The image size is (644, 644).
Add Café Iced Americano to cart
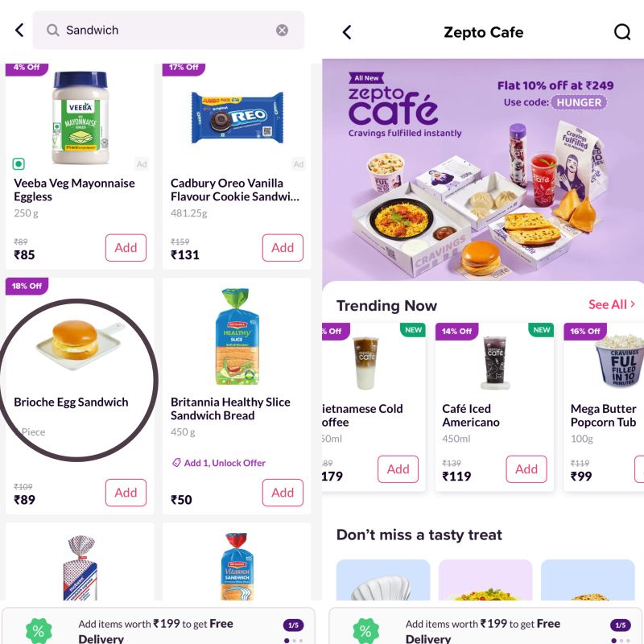tap(526, 469)
